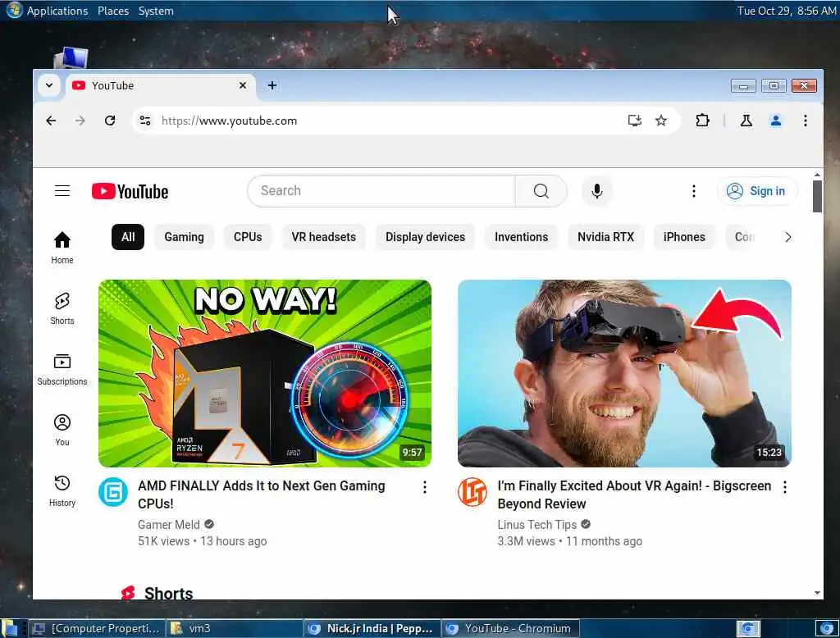This screenshot has width=840, height=638.
Task: Open YouTube settings three-dot menu
Action: click(x=694, y=191)
